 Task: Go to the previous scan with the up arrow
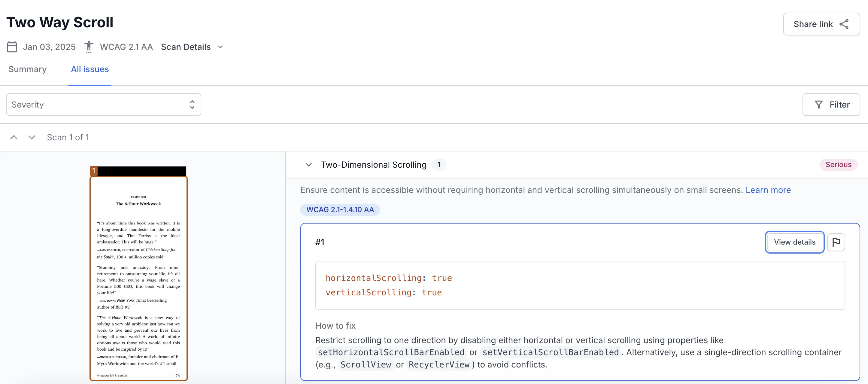point(14,137)
